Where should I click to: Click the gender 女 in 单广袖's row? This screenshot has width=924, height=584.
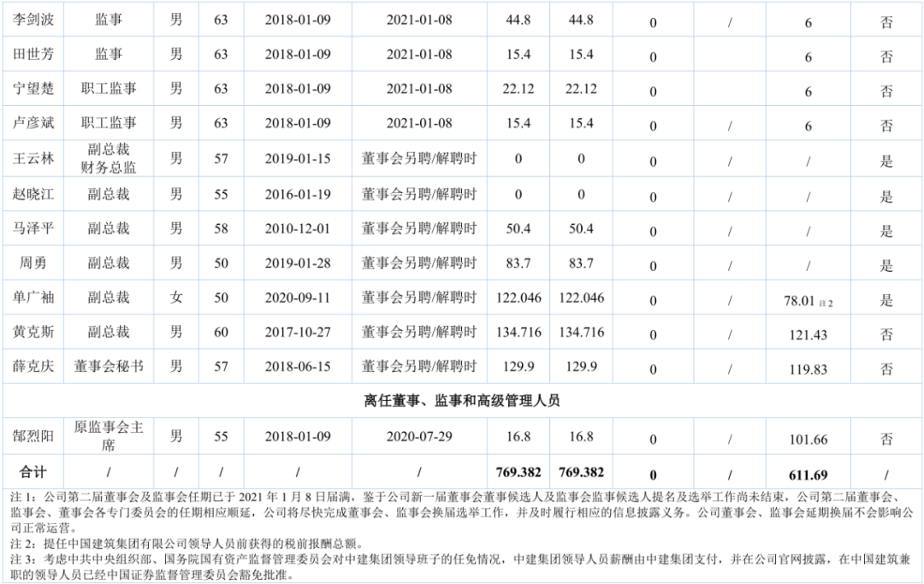pos(176,298)
